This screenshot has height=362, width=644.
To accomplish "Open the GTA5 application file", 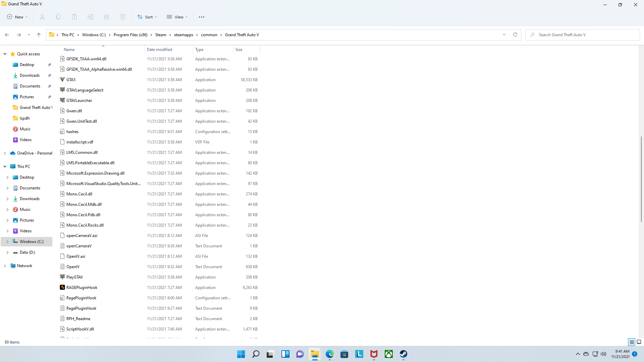I will click(x=71, y=80).
